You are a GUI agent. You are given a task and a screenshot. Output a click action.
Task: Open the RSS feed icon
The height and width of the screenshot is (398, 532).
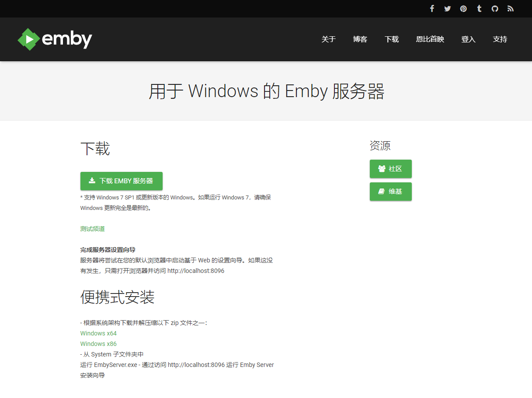click(511, 9)
